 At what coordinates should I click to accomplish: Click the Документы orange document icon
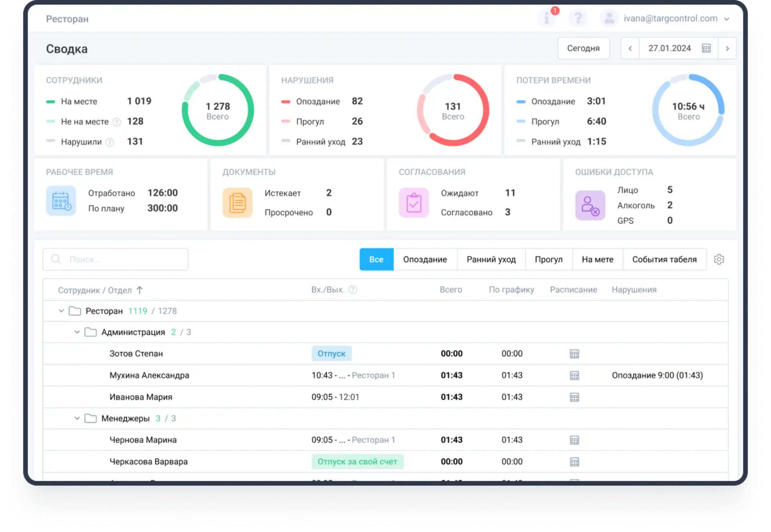[237, 203]
